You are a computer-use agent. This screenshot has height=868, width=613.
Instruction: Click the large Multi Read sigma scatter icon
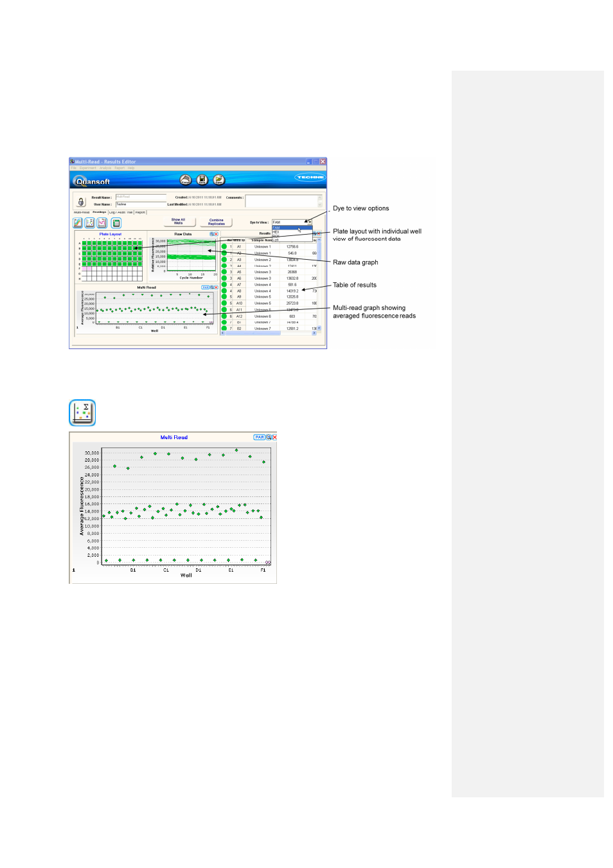pos(82,413)
